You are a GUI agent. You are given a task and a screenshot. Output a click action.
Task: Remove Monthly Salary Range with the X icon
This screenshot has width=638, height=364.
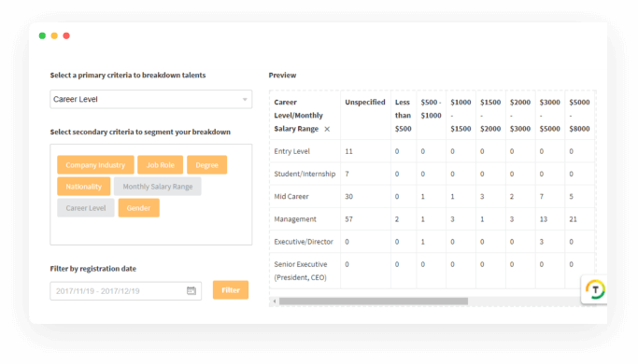point(327,129)
